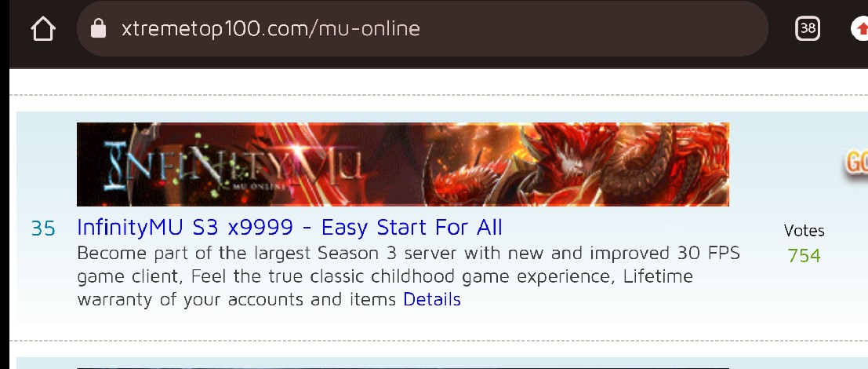Follow the Details link
The height and width of the screenshot is (369, 868).
click(x=432, y=299)
